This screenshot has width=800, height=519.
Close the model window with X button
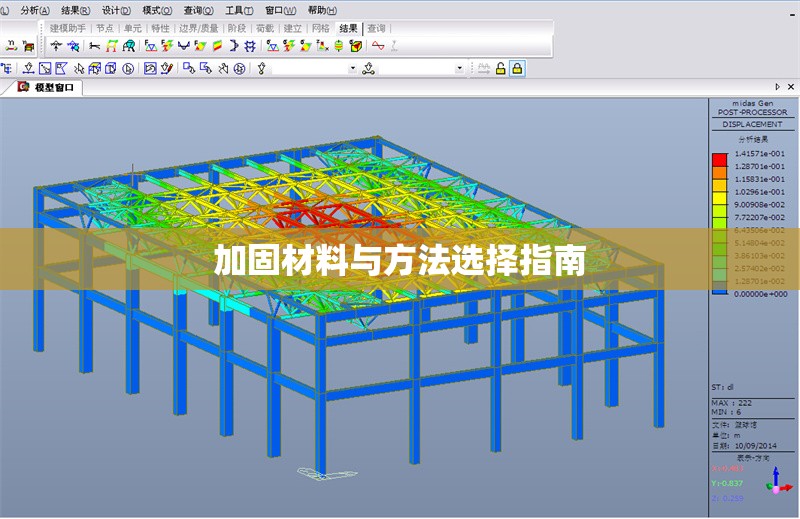[790, 88]
